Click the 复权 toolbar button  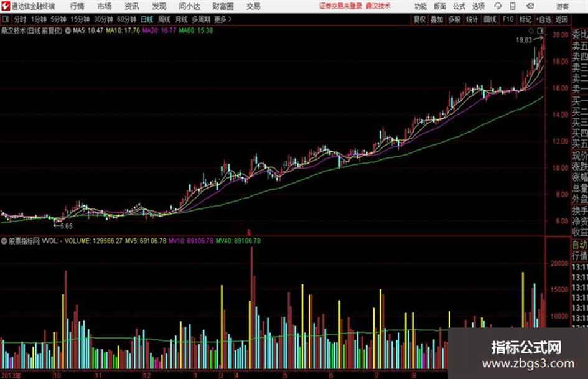click(419, 19)
